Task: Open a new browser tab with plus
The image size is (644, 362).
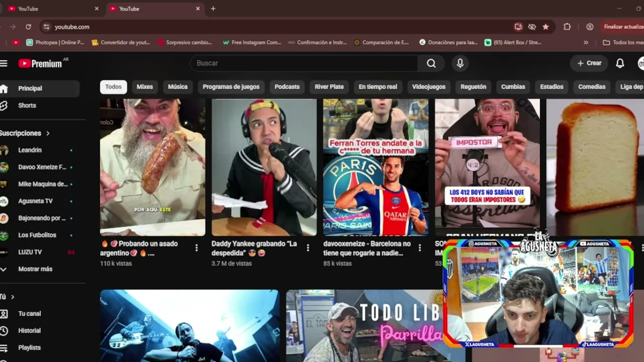Action: (213, 9)
